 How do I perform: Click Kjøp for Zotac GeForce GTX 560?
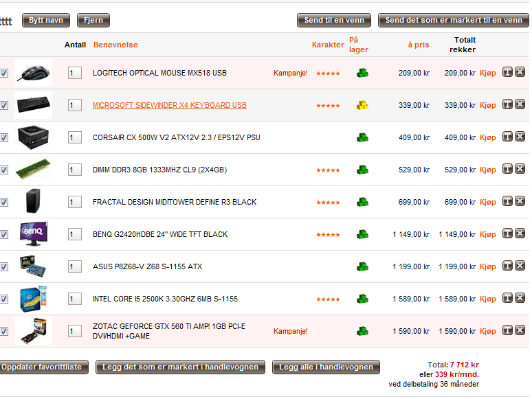click(488, 331)
